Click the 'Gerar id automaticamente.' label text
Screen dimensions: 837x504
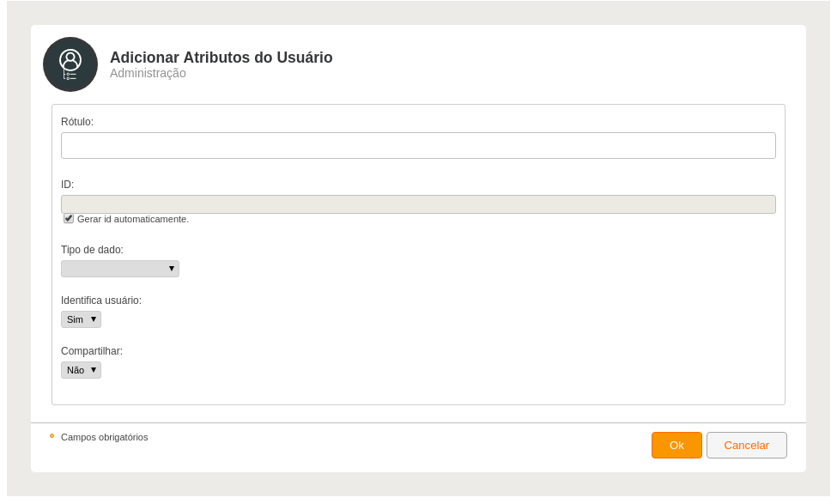coord(133,220)
